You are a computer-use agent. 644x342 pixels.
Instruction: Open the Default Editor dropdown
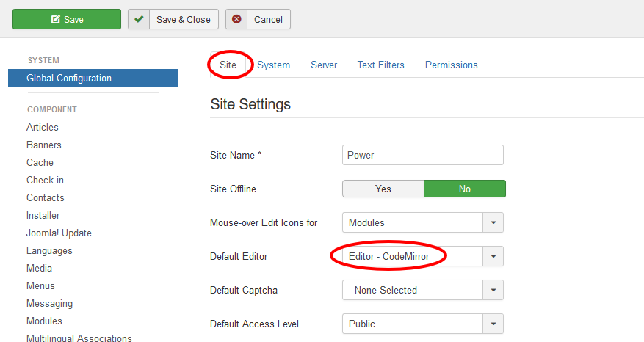click(422, 256)
